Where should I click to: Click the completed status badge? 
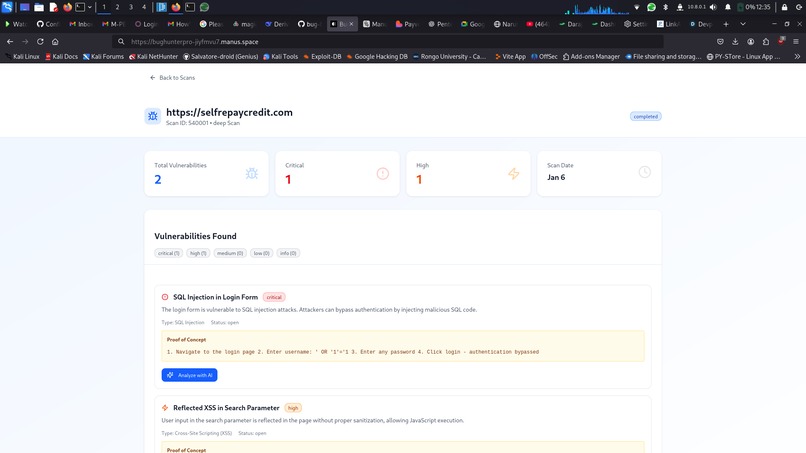(646, 116)
